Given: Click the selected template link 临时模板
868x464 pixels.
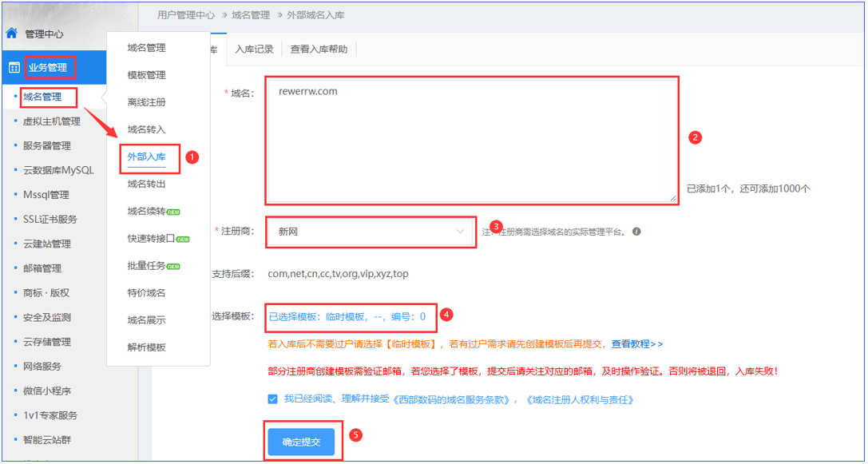Looking at the screenshot, I should (x=347, y=316).
